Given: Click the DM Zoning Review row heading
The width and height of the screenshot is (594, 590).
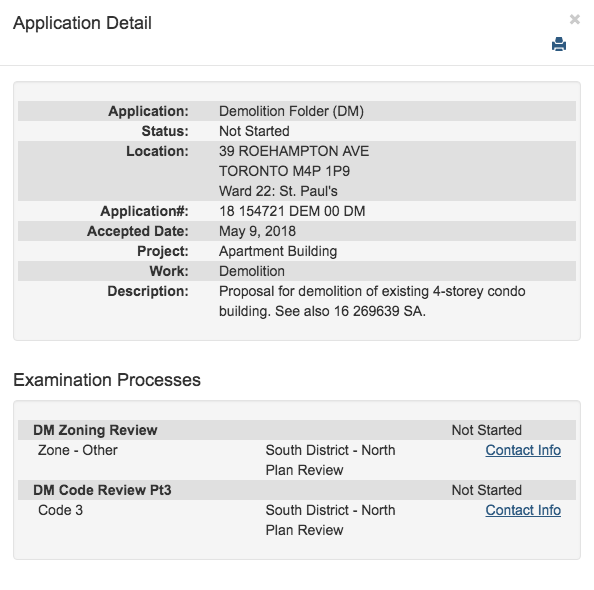Looking at the screenshot, I should pyautogui.click(x=95, y=430).
